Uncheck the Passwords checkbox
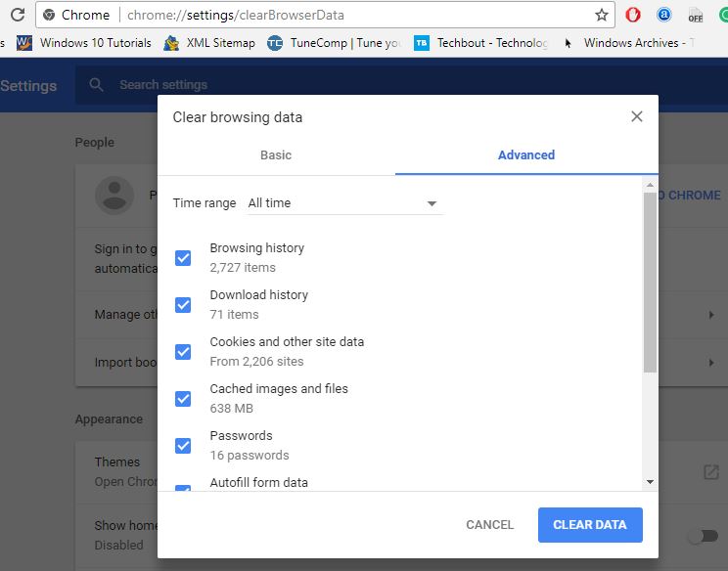Image resolution: width=728 pixels, height=571 pixels. pyautogui.click(x=183, y=446)
